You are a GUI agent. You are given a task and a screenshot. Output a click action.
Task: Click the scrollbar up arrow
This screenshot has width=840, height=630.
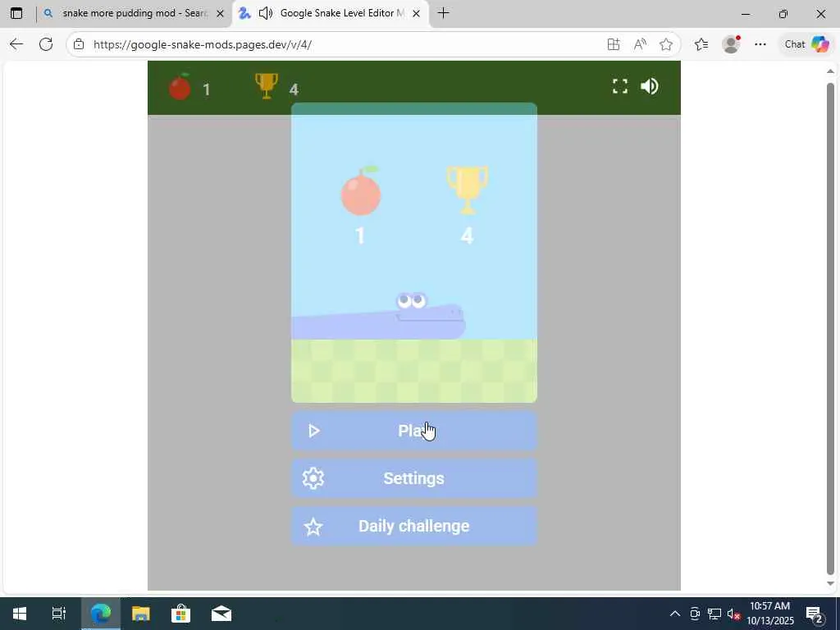tap(830, 71)
